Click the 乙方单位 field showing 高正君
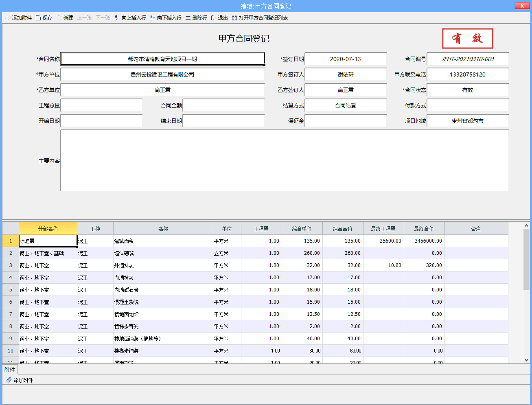 pyautogui.click(x=162, y=90)
